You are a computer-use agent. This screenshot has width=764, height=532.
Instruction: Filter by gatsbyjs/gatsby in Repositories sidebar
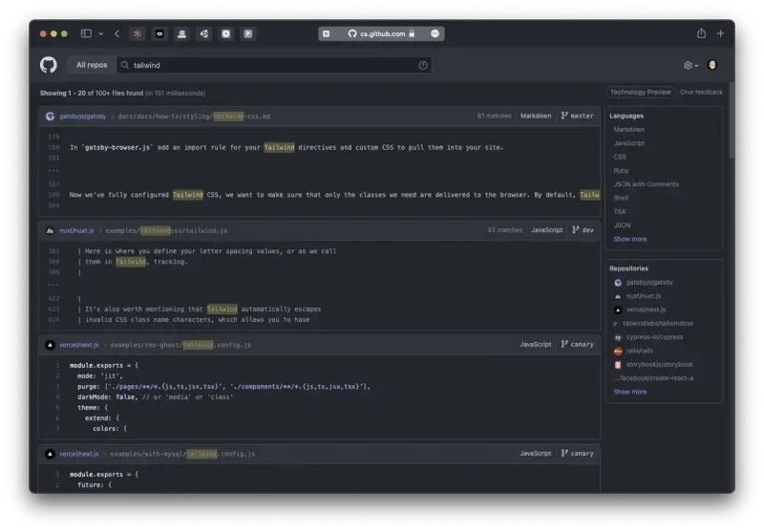649,282
